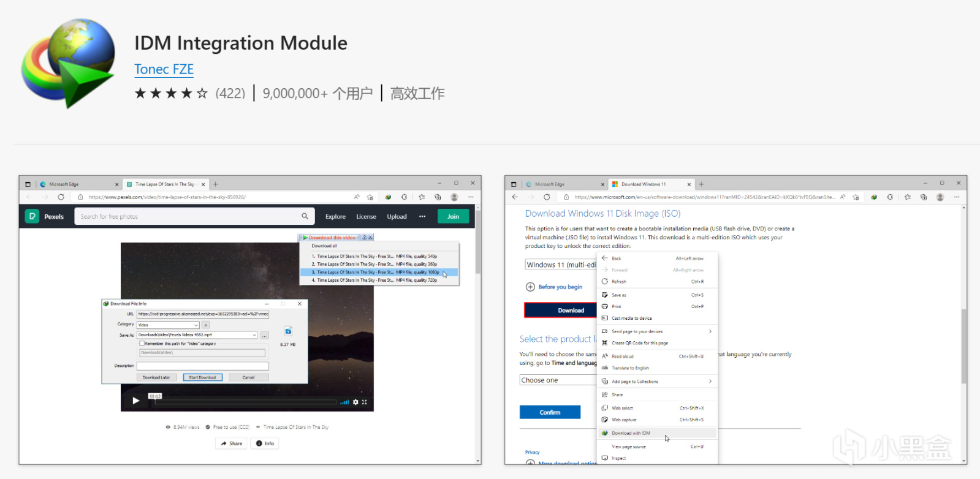
Task: Enable Remember this path for Video category
Action: pyautogui.click(x=142, y=344)
